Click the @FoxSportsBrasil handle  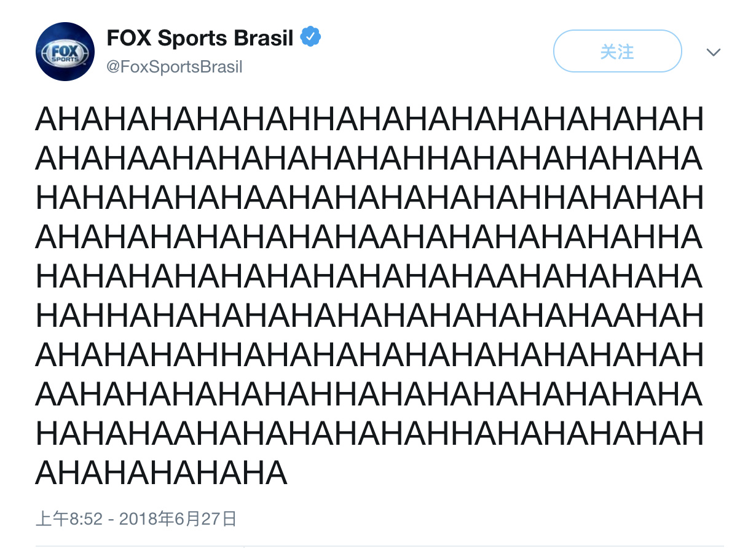click(175, 67)
